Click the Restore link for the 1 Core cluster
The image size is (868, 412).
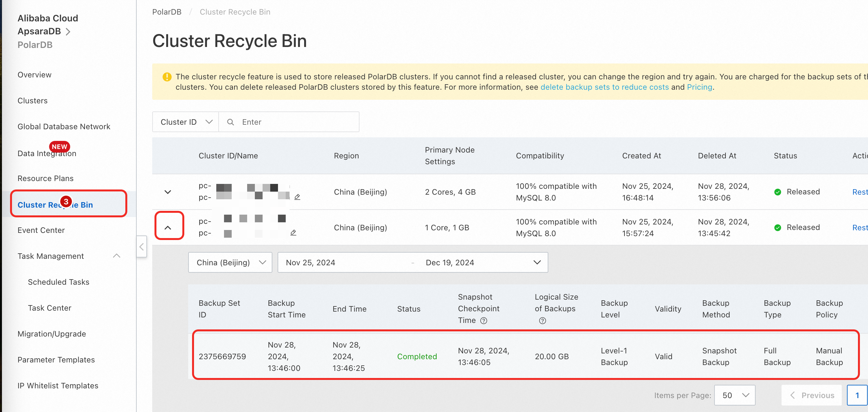(860, 228)
